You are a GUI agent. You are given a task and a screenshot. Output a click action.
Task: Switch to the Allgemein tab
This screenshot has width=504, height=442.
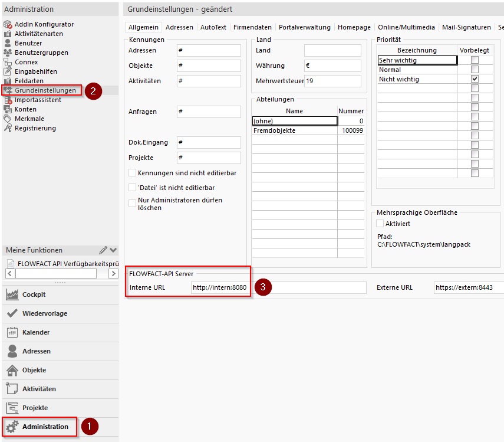[x=143, y=27]
